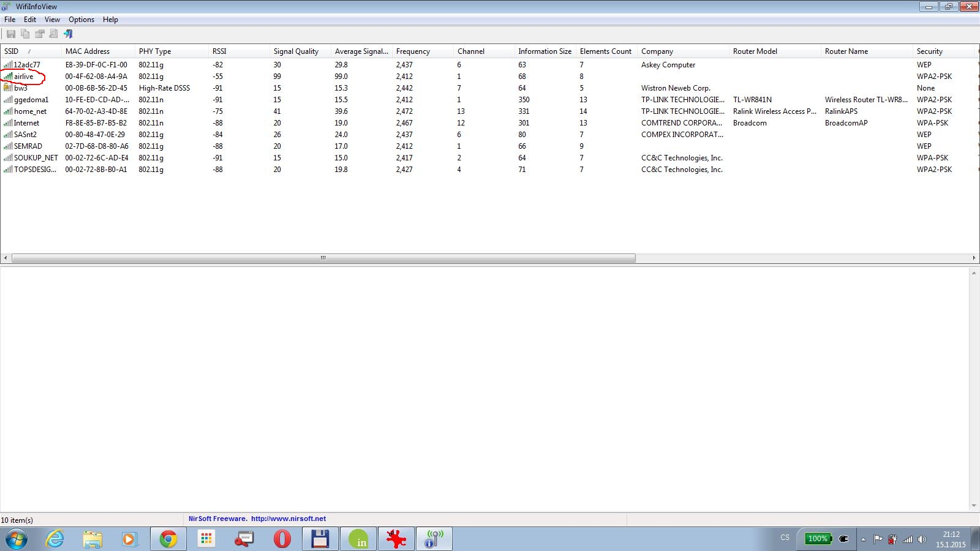Image resolution: width=980 pixels, height=551 pixels.
Task: Open the Windows Start orb
Action: pos(17,539)
